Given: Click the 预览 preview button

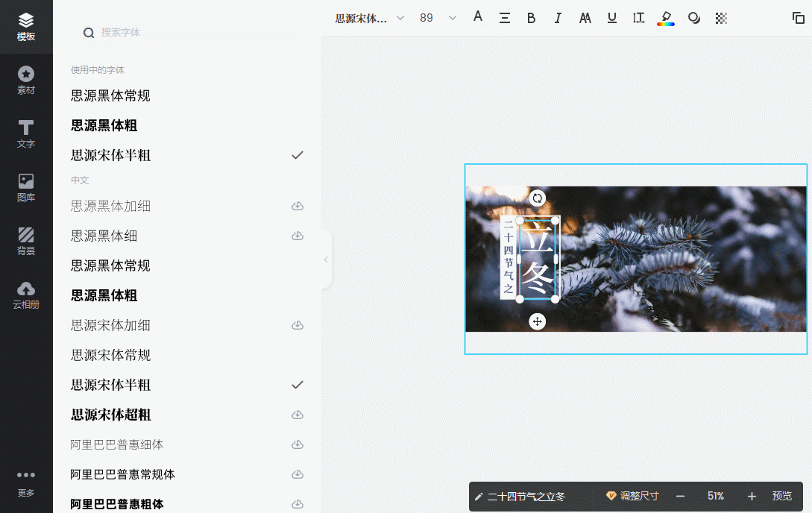Looking at the screenshot, I should pyautogui.click(x=782, y=496).
